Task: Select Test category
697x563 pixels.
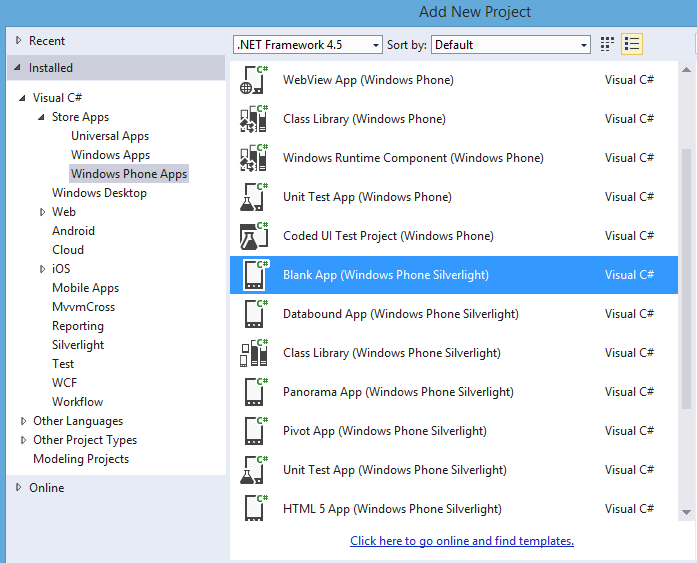Action: click(63, 364)
